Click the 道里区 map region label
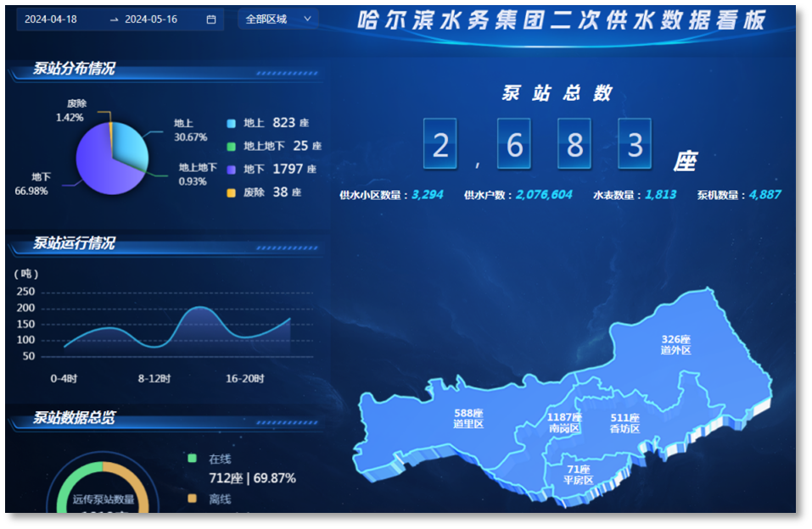 click(x=468, y=424)
